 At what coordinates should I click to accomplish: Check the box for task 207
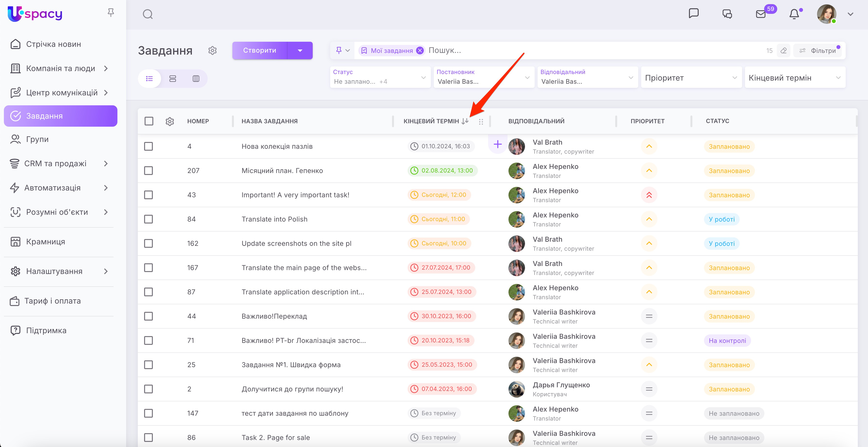149,171
